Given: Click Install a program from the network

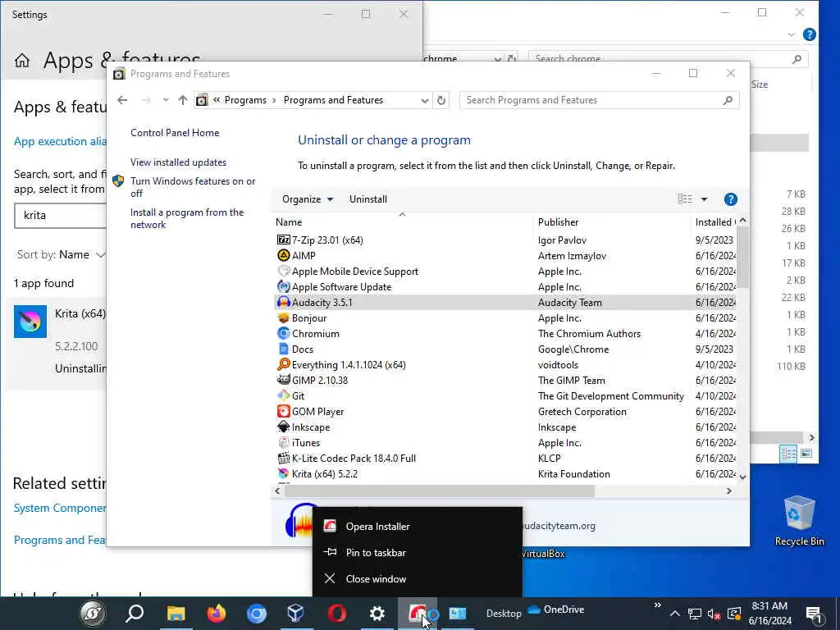Looking at the screenshot, I should click(x=187, y=218).
